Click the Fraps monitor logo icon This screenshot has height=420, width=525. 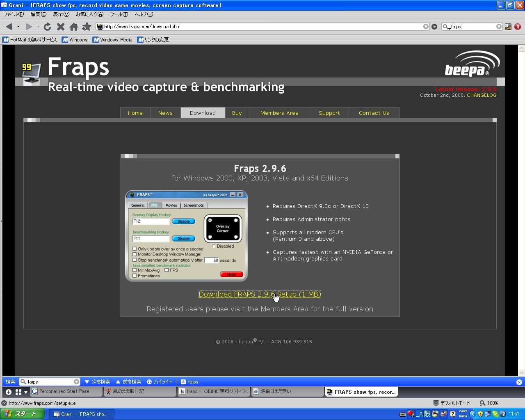pyautogui.click(x=32, y=73)
